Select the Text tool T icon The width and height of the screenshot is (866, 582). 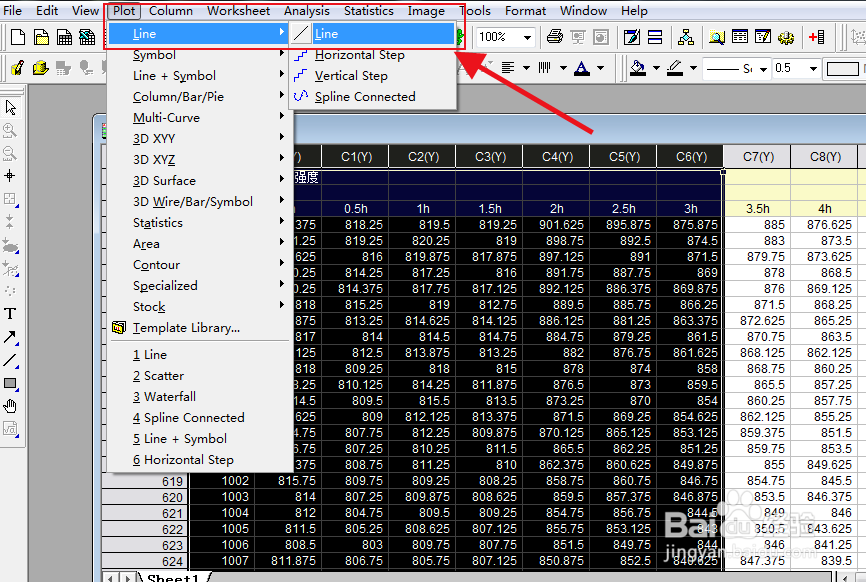click(10, 314)
